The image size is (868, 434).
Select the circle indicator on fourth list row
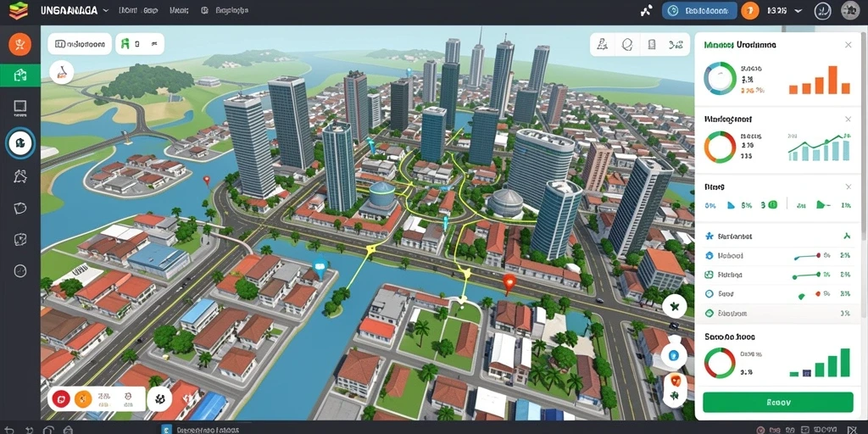point(709,293)
